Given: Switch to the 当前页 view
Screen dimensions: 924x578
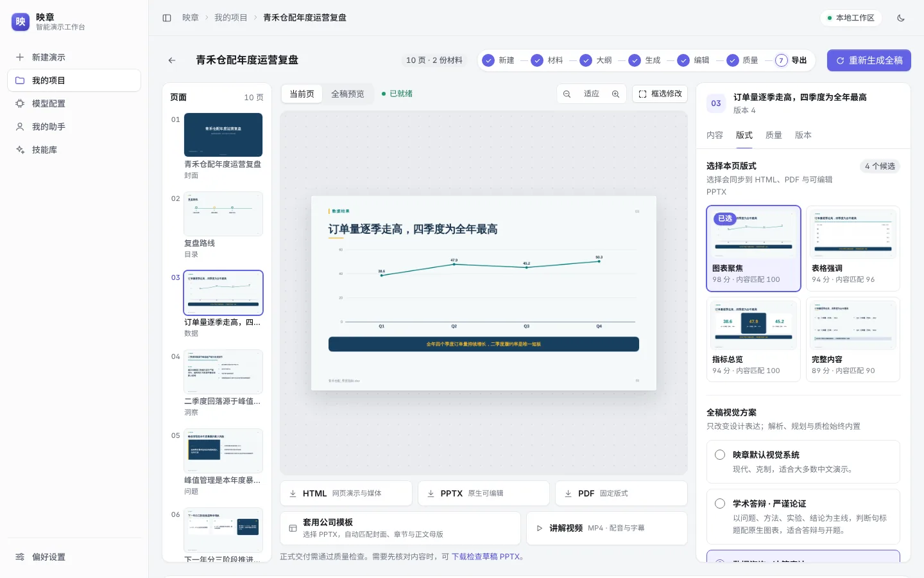Looking at the screenshot, I should [302, 94].
